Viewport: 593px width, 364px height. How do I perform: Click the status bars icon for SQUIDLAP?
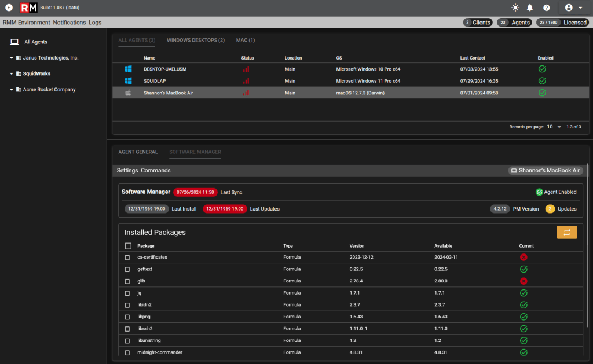click(x=246, y=81)
